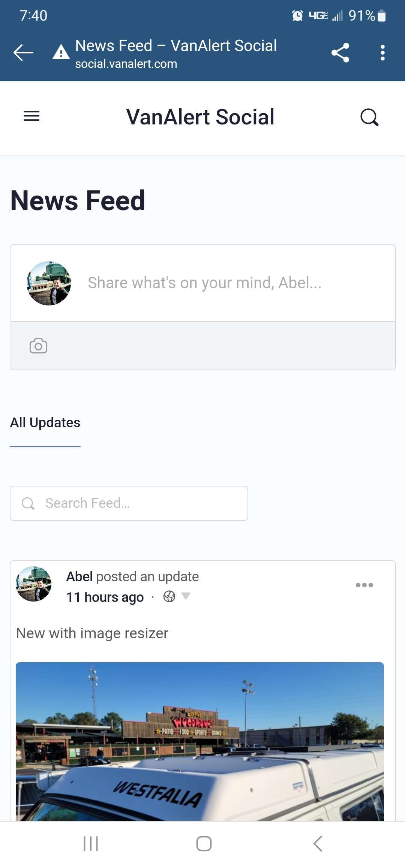This screenshot has width=405, height=868.
Task: Tap the Android home button
Action: tap(204, 844)
